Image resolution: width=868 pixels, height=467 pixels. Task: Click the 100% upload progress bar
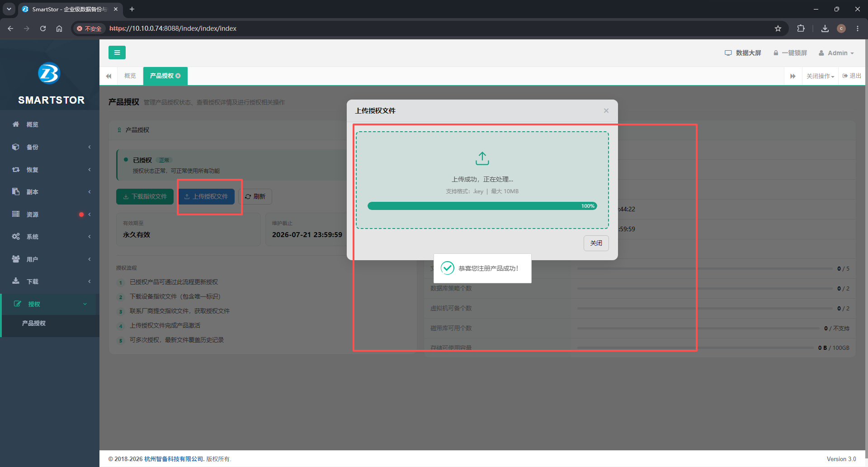[x=482, y=206]
